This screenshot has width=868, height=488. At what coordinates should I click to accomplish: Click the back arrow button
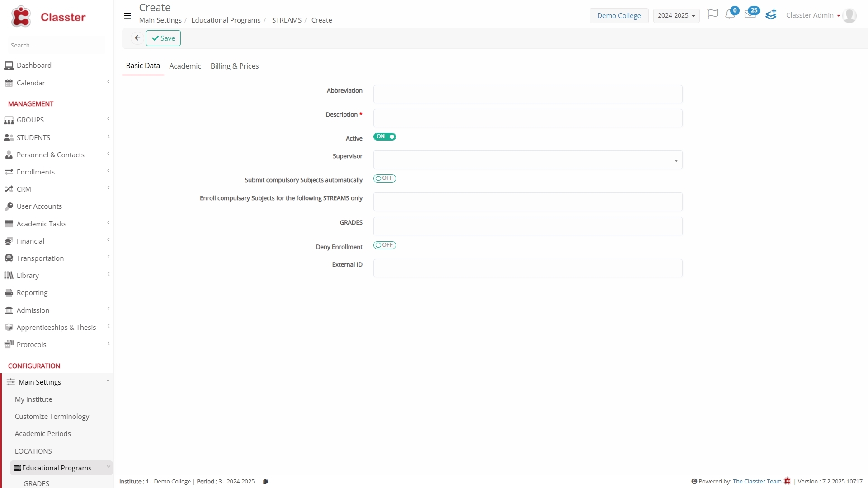click(x=137, y=38)
